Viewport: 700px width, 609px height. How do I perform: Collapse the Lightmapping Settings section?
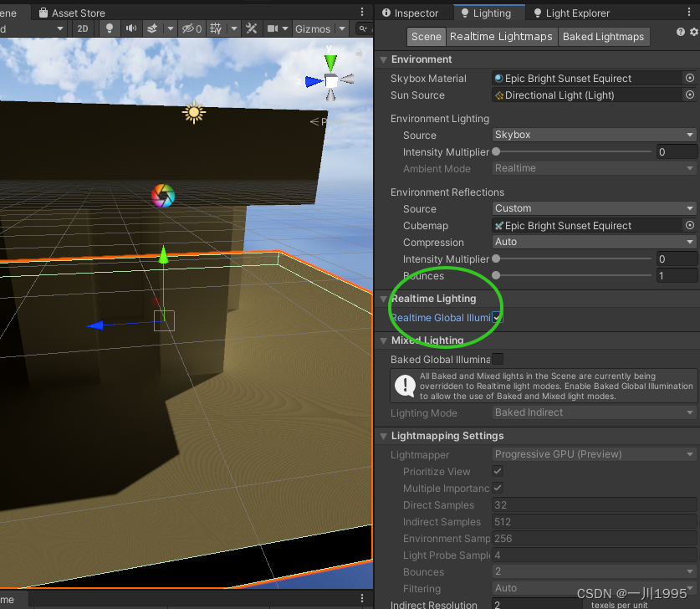click(x=384, y=436)
